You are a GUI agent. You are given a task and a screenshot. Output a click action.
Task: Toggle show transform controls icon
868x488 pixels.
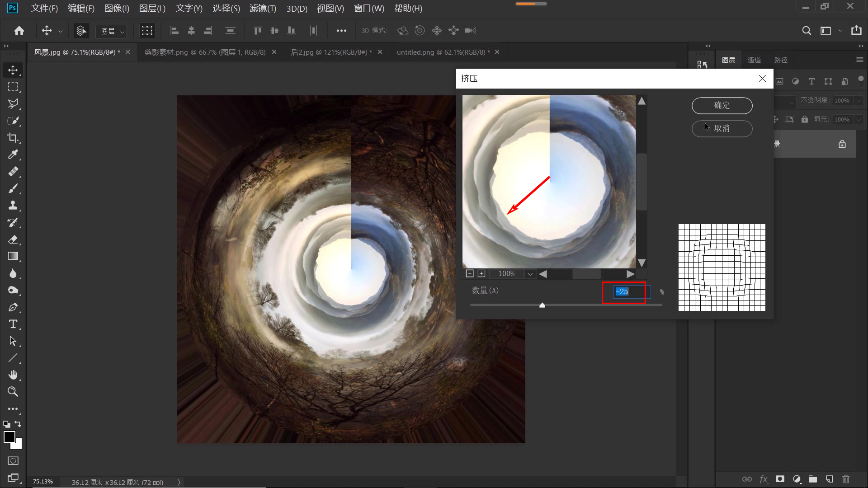147,30
